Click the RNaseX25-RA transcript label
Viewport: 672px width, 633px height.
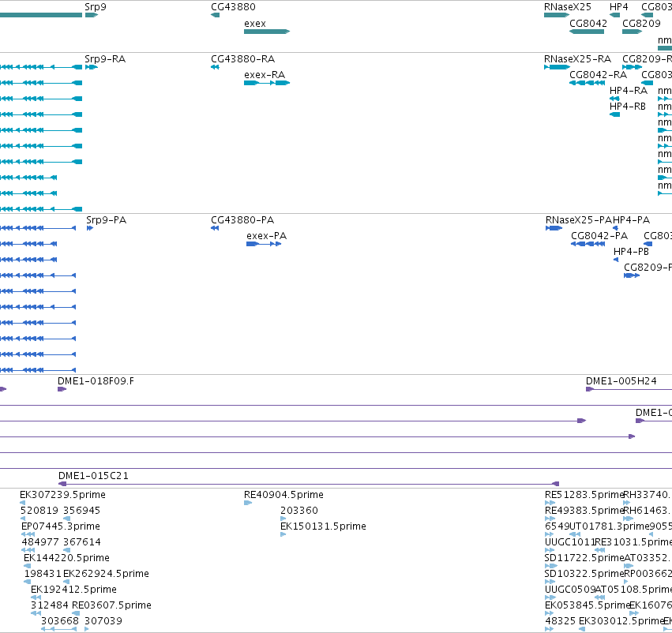pos(577,58)
